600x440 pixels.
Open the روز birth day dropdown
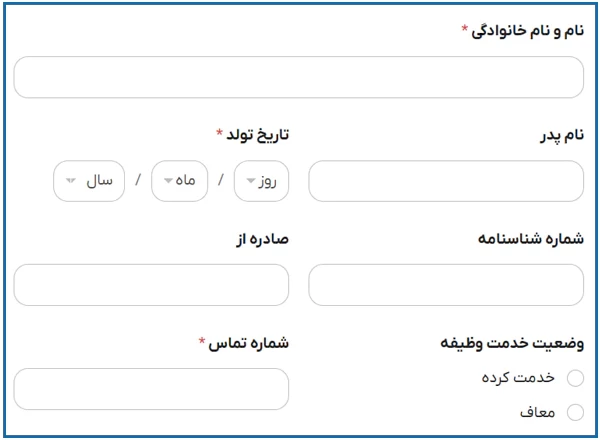tap(261, 181)
